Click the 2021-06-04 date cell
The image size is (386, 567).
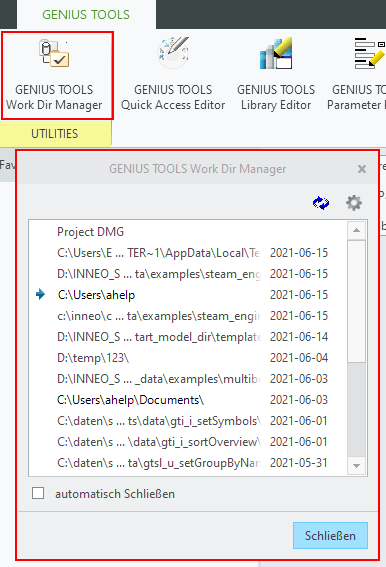tap(299, 358)
